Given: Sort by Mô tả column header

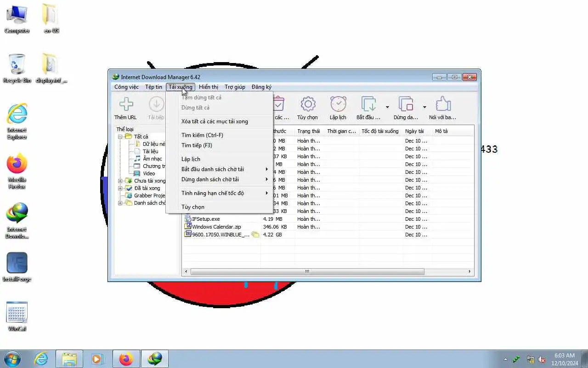Looking at the screenshot, I should point(452,131).
